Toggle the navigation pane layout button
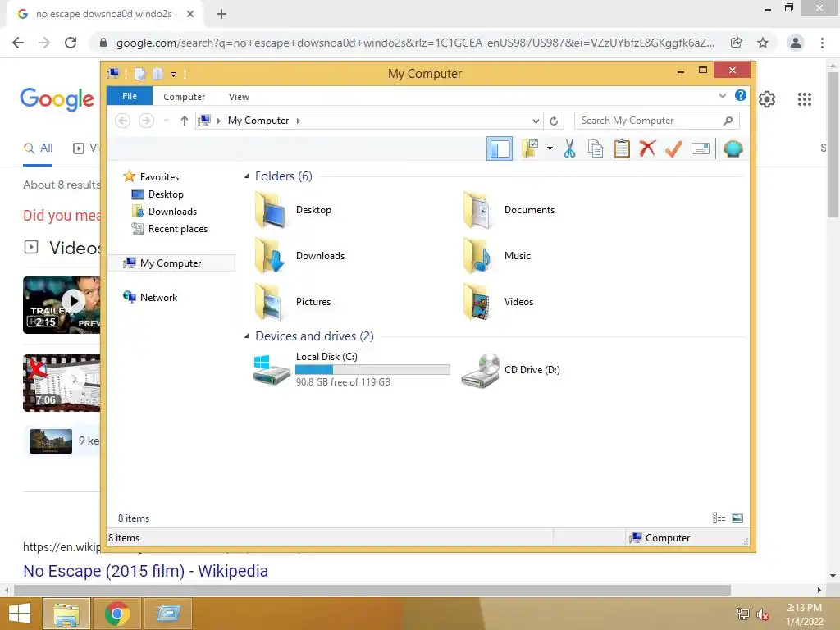 pyautogui.click(x=500, y=148)
